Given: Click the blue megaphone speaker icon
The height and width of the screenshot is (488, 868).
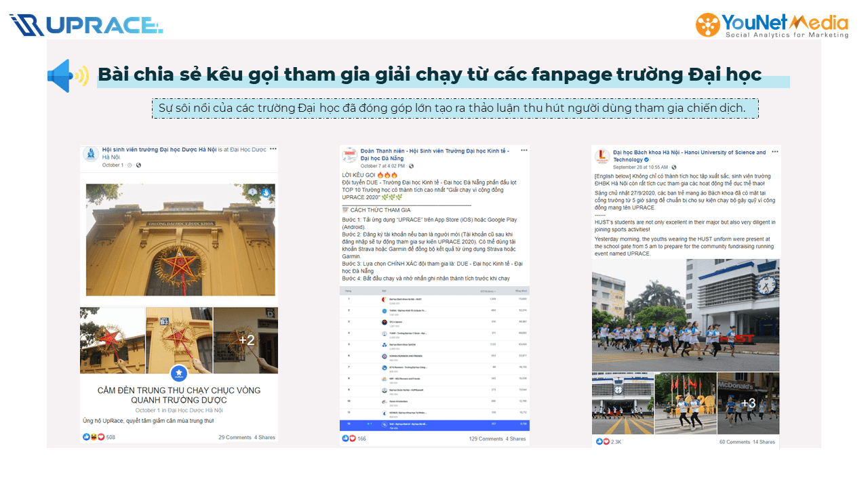Looking at the screenshot, I should click(x=68, y=76).
